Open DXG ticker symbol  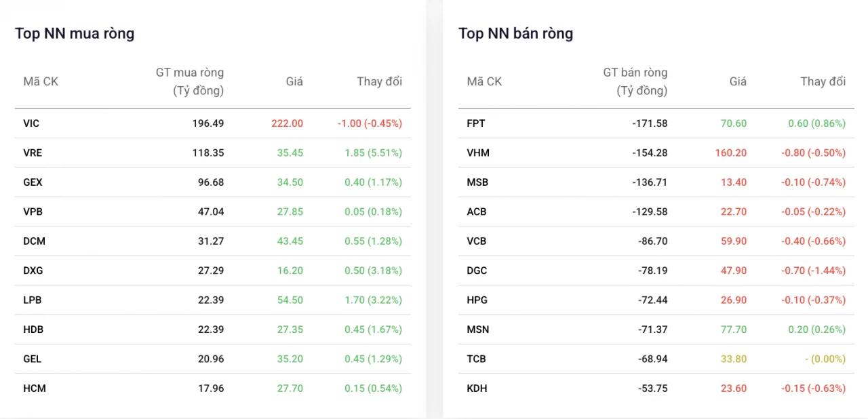click(x=33, y=271)
